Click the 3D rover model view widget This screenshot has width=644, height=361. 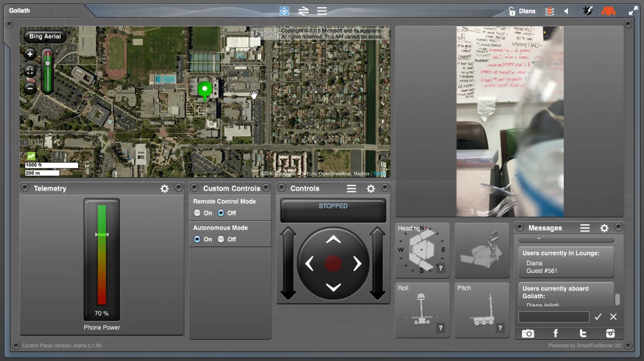482,250
